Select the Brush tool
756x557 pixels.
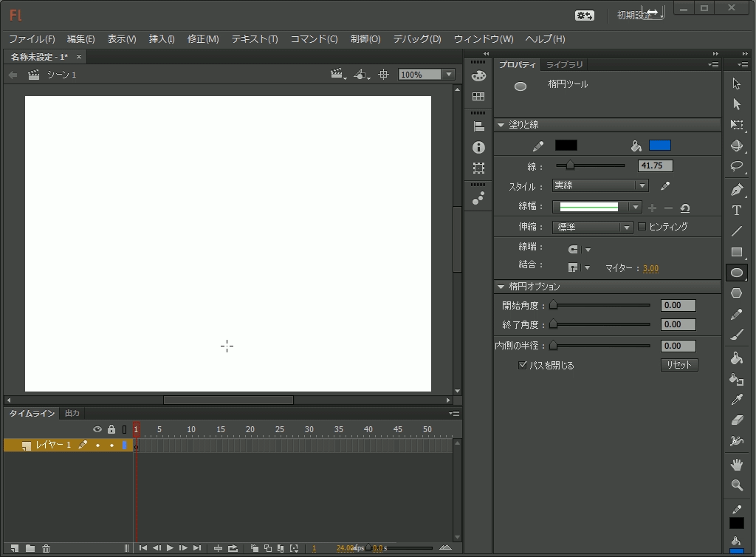point(736,334)
